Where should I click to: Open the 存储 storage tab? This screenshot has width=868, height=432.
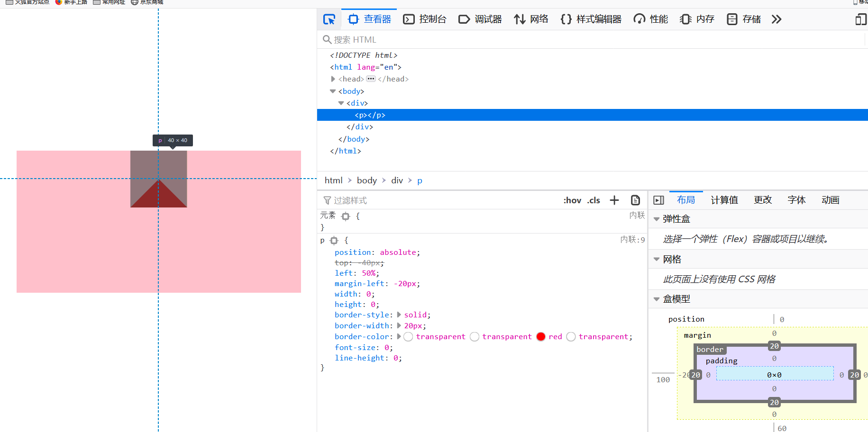click(744, 19)
